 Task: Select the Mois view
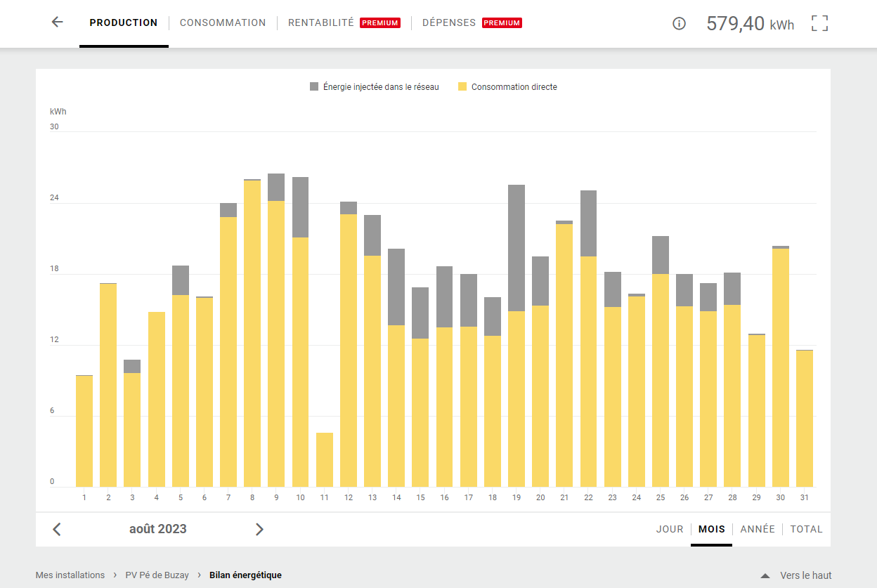pos(711,529)
